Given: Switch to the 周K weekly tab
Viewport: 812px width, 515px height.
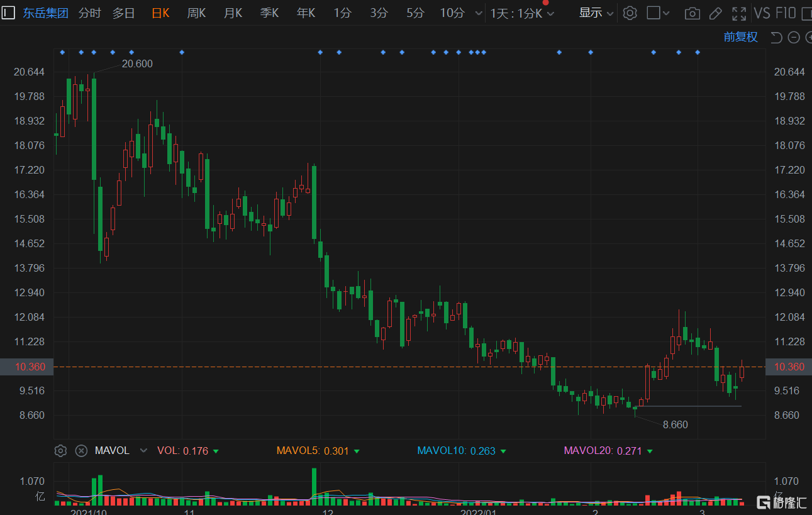Looking at the screenshot, I should tap(196, 13).
